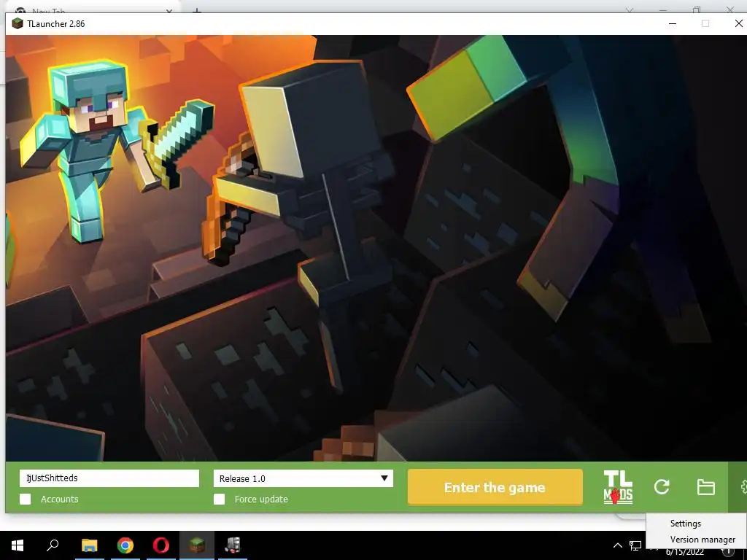Minimize the TLauncher window
Screen dimensions: 747x560
pyautogui.click(x=673, y=23)
